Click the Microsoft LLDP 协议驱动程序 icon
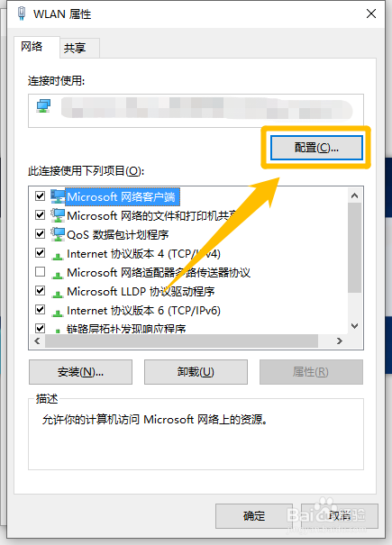The height and width of the screenshot is (545, 392). coord(58,294)
